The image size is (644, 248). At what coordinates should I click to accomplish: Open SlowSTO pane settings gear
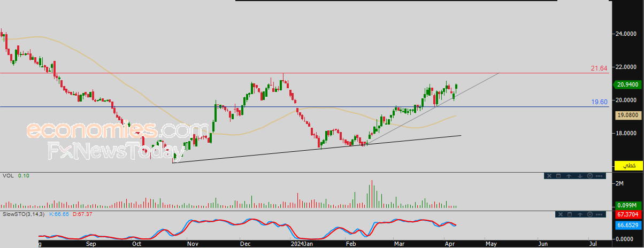590,214
